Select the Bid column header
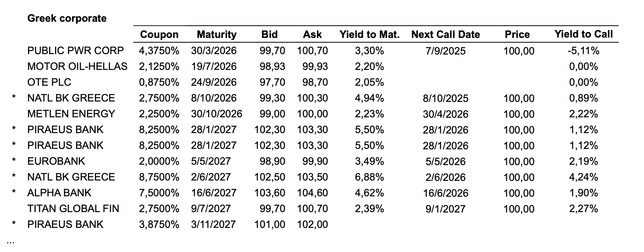The width and height of the screenshot is (644, 252). (x=269, y=35)
